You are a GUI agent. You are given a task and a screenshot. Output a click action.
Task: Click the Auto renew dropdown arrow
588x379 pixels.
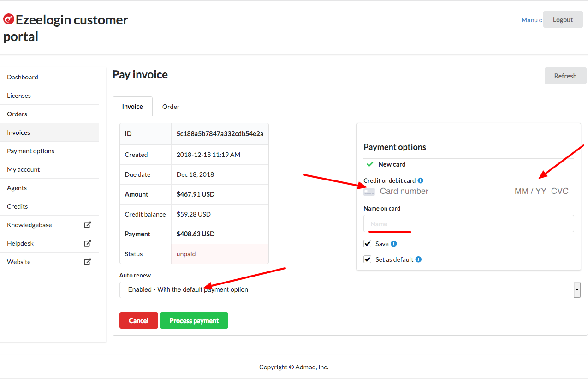point(577,290)
